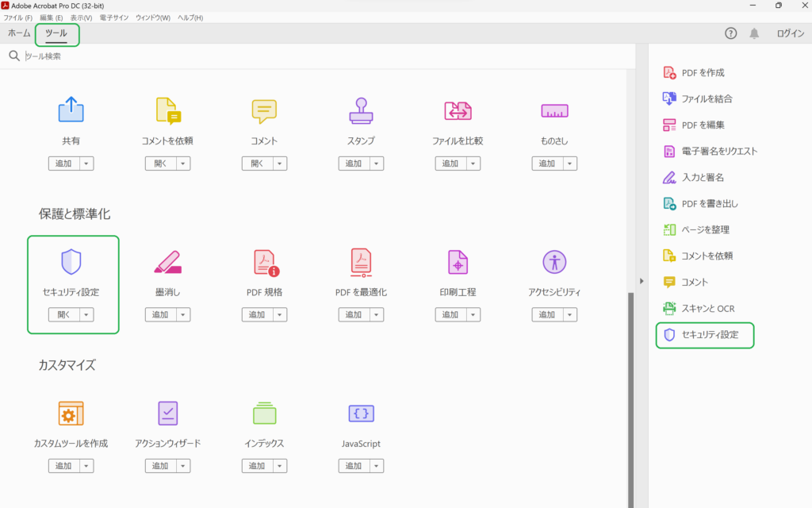Image resolution: width=812 pixels, height=508 pixels.
Task: Switch to the ホーム tab
Action: point(19,33)
